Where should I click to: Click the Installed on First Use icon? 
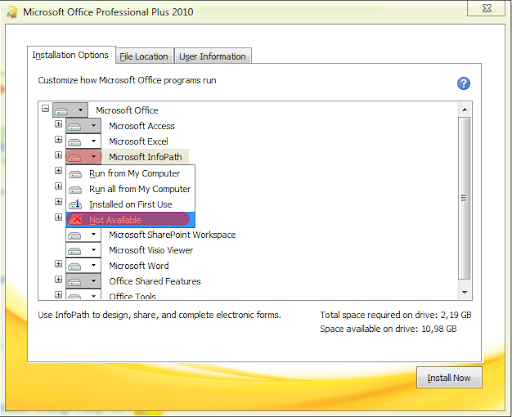click(x=75, y=204)
